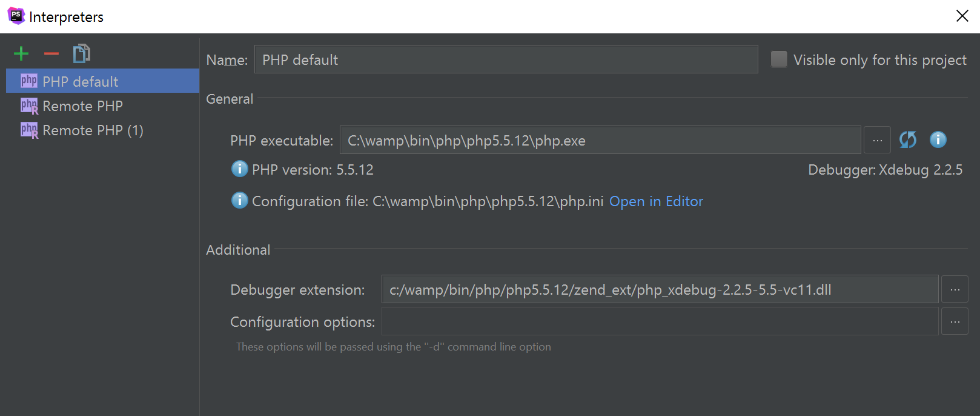Viewport: 980px width, 416px height.
Task: Reload PHP executable info with refresh icon
Action: [x=908, y=140]
